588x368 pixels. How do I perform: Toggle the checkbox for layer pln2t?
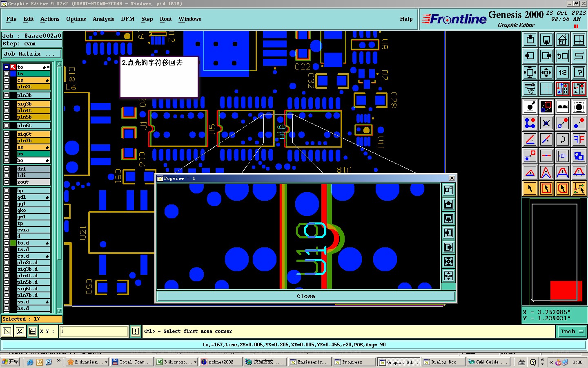[7, 87]
